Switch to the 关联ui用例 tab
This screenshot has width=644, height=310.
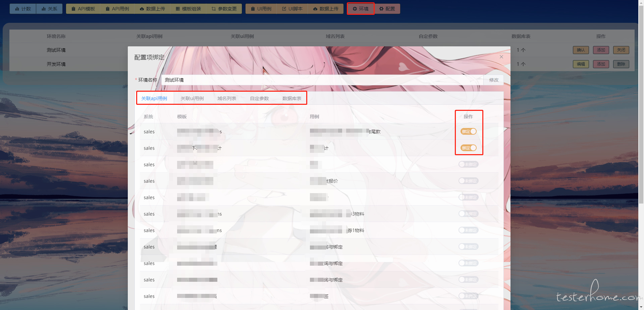click(192, 98)
